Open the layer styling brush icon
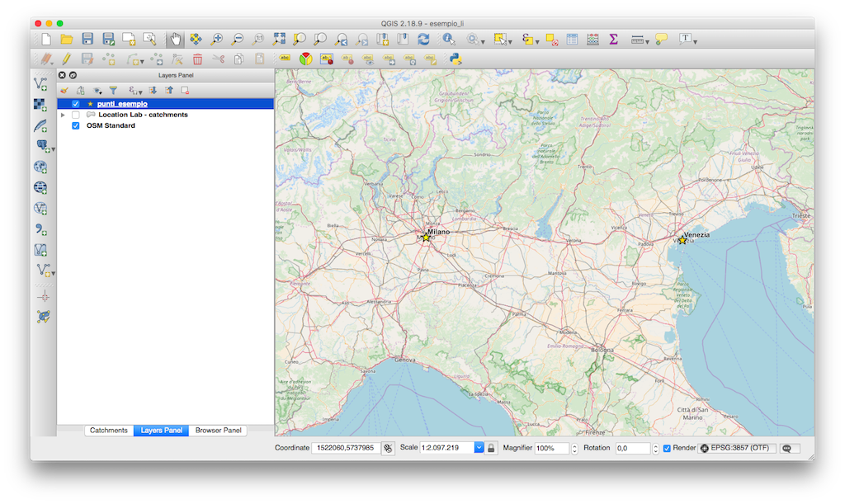The height and width of the screenshot is (504, 845). click(64, 91)
